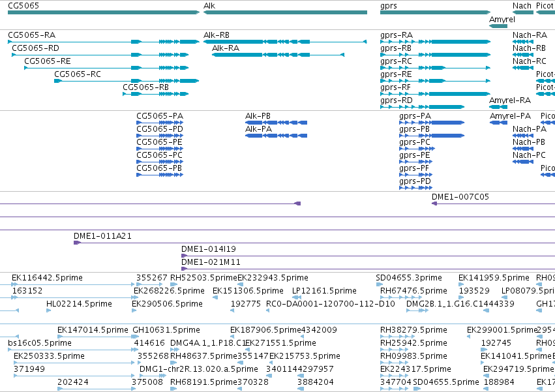Click the gprs-PE protein label
555x392 pixels.
415,155
